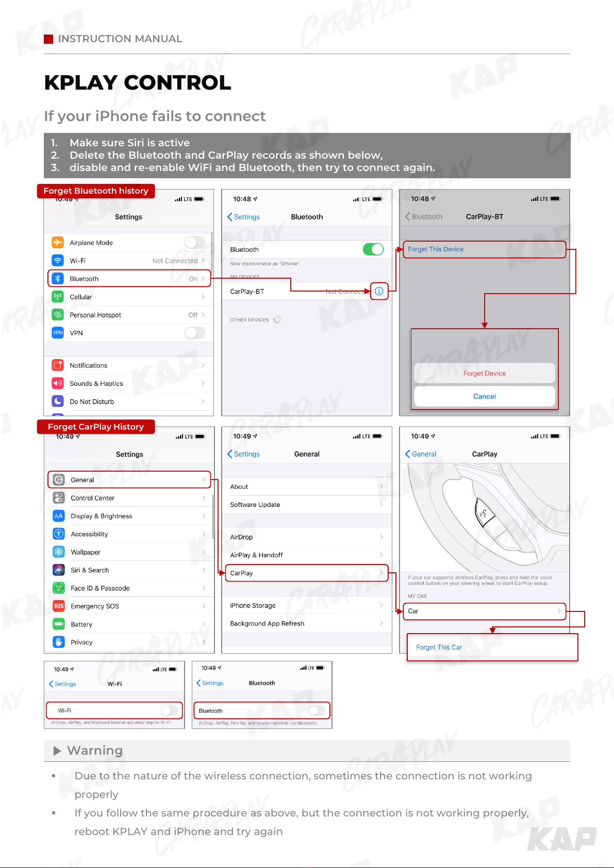Viewport: 614px width, 868px height.
Task: Tap the Wallpaper flower icon
Action: point(59,552)
